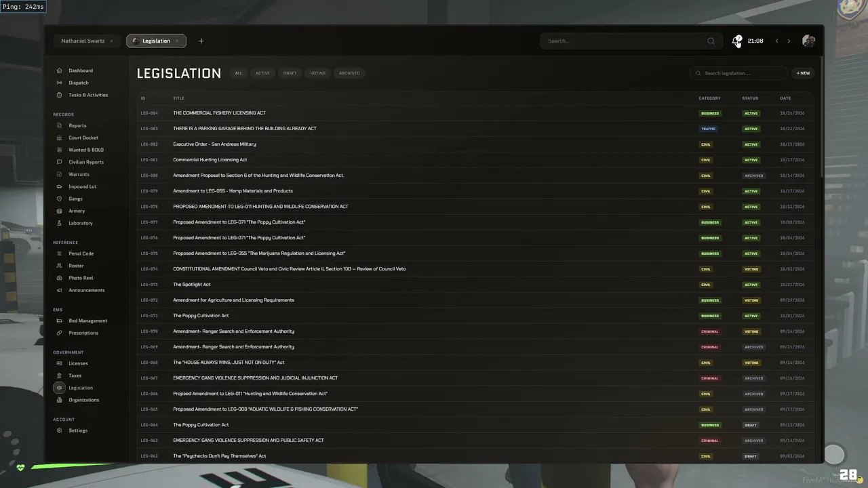The image size is (868, 488).
Task: Sort by the STATUS column header
Action: click(750, 98)
